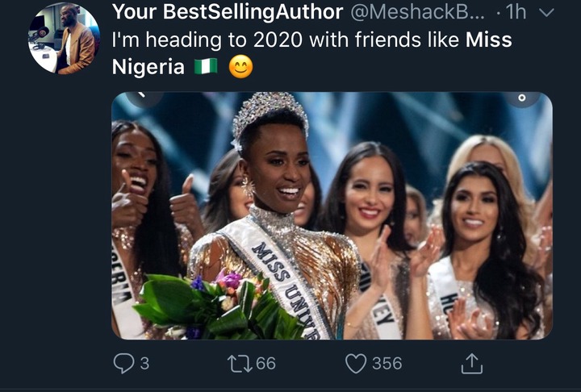
Task: View the 66 retweets count
Action: (x=265, y=364)
